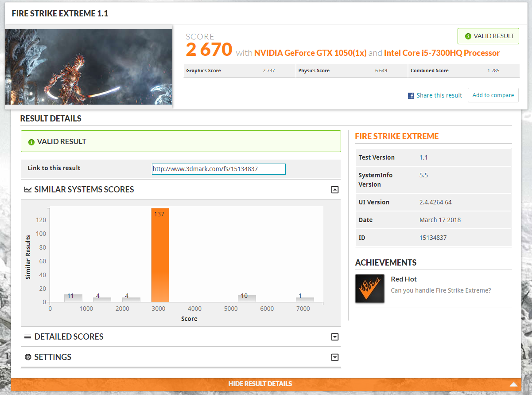The image size is (532, 395).
Task: Click the histogram bar labeled 11
Action: coord(73,298)
